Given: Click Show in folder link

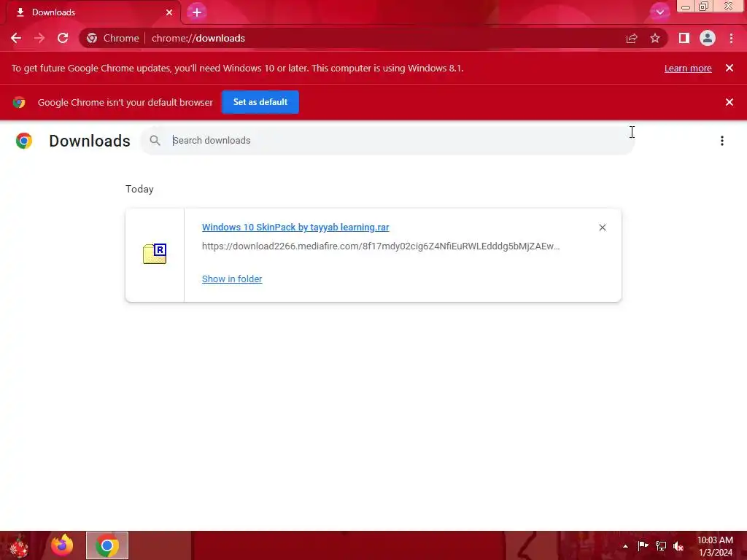Looking at the screenshot, I should [x=232, y=279].
